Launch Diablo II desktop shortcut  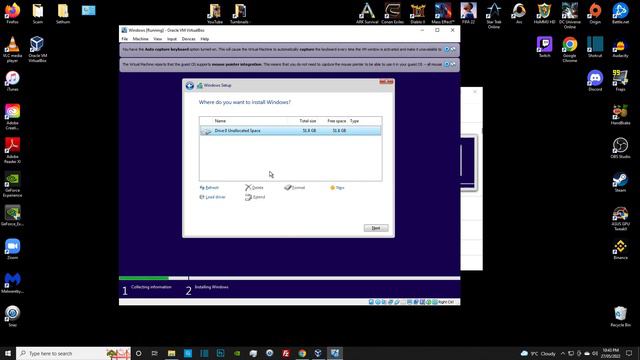click(418, 13)
